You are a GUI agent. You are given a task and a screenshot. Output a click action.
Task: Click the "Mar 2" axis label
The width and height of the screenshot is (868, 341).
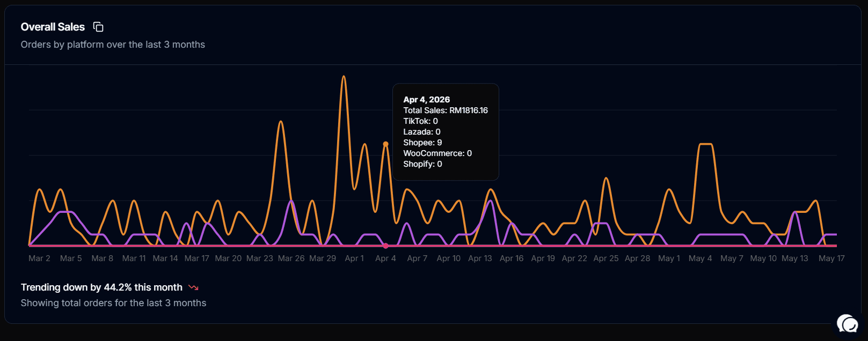click(x=39, y=258)
